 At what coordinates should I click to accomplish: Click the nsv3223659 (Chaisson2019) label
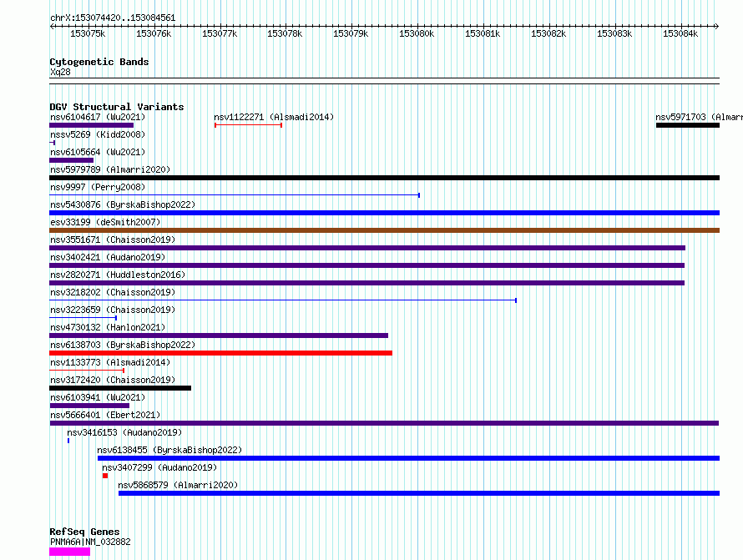click(113, 310)
